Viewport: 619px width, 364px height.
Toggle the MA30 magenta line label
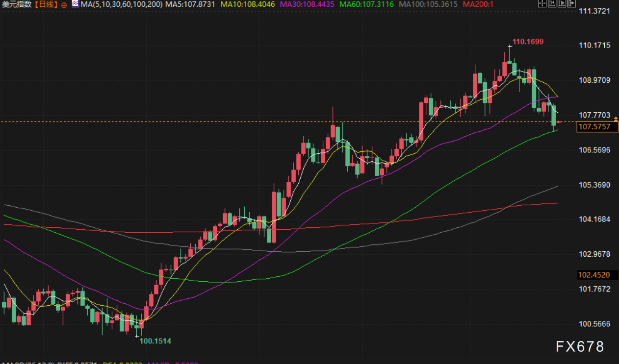tap(307, 4)
